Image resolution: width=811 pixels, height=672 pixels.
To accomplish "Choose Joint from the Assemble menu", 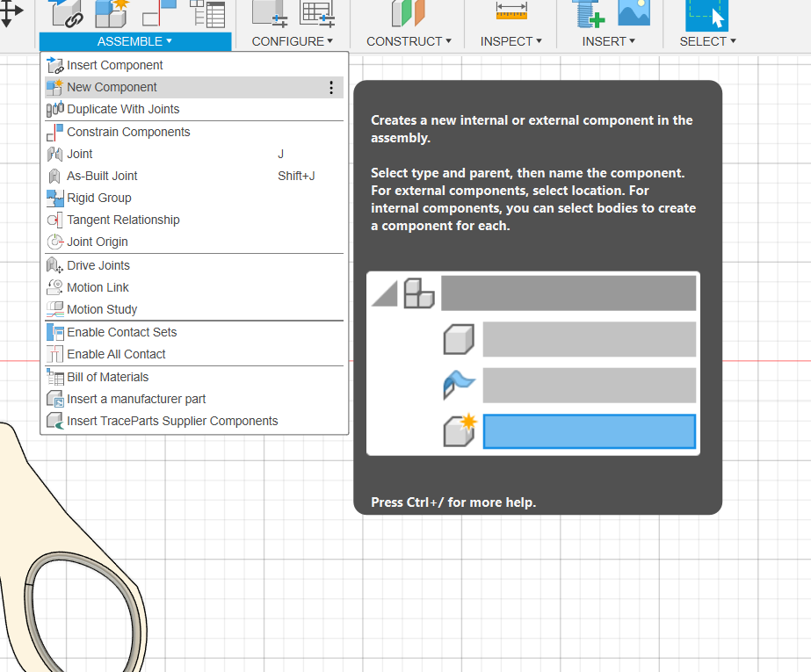I will (80, 154).
